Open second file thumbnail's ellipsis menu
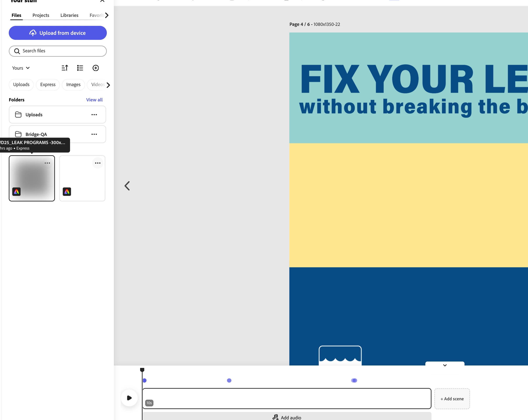The height and width of the screenshot is (420, 528). (98, 163)
